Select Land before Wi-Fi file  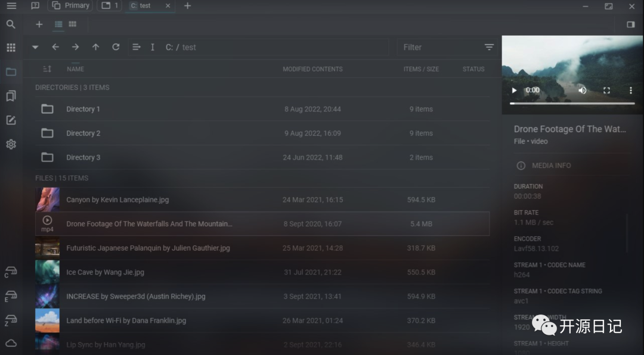[262, 320]
